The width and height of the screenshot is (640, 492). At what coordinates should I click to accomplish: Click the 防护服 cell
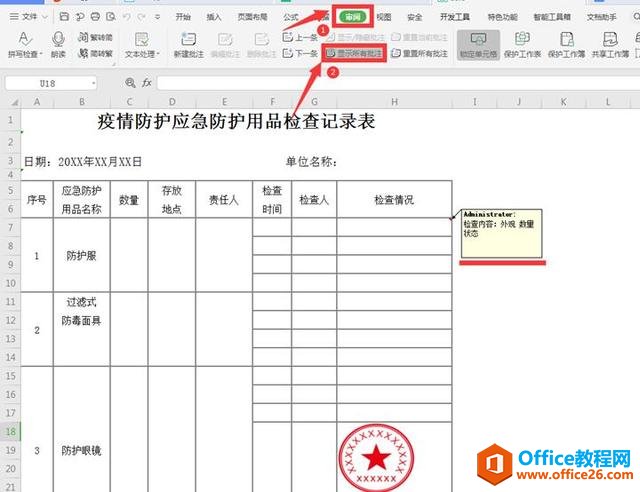click(x=81, y=256)
